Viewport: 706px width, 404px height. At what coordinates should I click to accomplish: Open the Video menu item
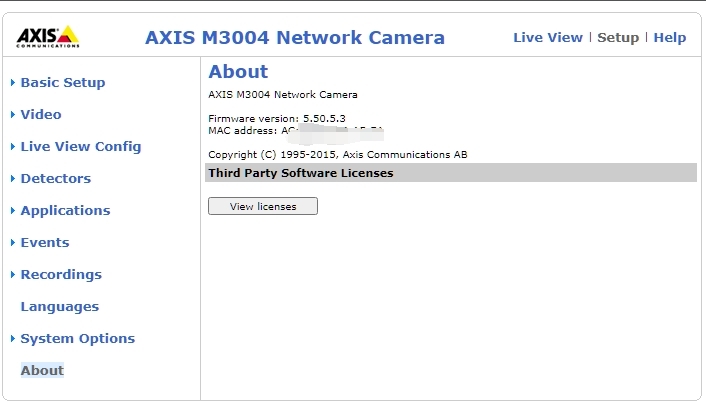(x=41, y=114)
